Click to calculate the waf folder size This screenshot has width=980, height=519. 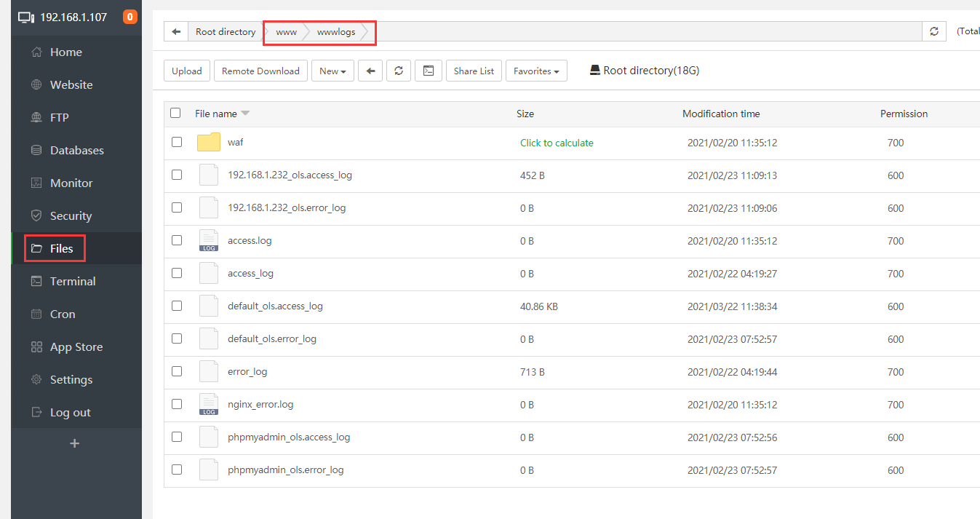557,143
